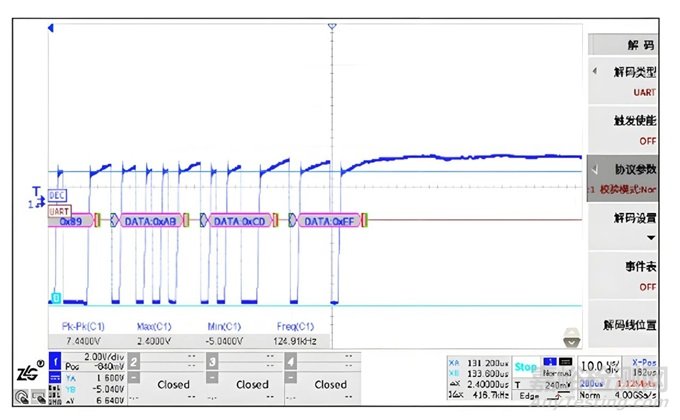Click the channel 1 ground level marker
The image size is (680, 420).
[x=56, y=297]
